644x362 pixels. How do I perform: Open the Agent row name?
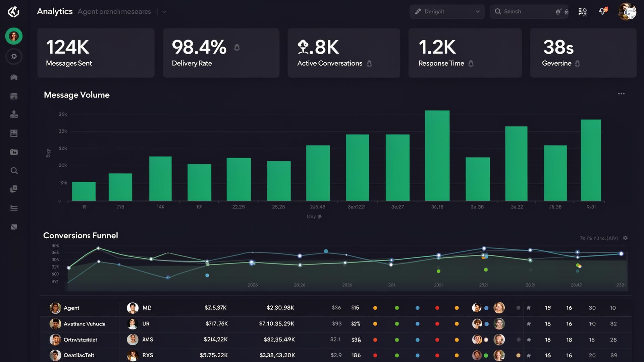(x=71, y=308)
